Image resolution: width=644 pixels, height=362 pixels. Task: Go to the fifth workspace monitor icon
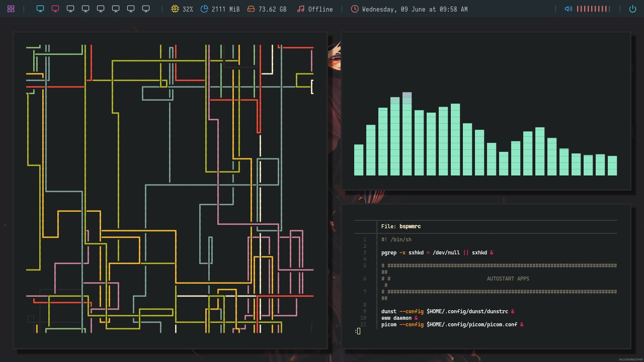click(101, 9)
